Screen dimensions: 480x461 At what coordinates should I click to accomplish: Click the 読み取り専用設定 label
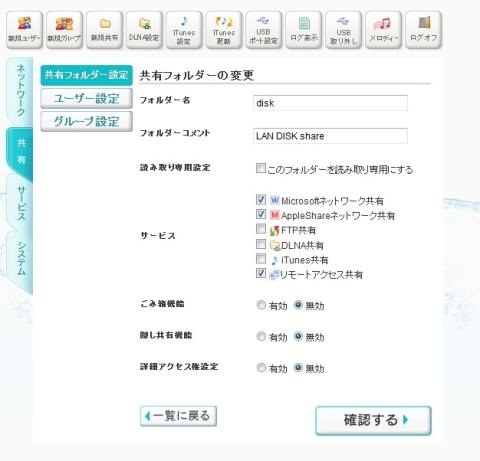pos(175,167)
